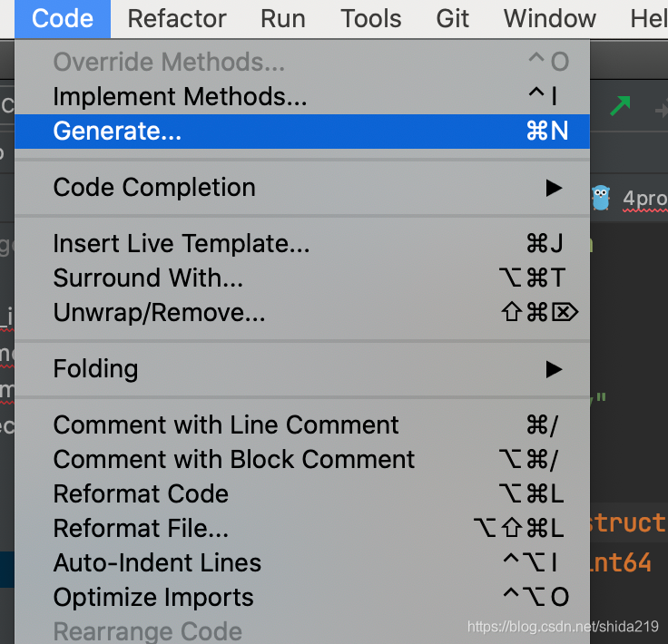The height and width of the screenshot is (644, 668).
Task: Expand the Code Completion submenu arrow
Action: point(554,188)
